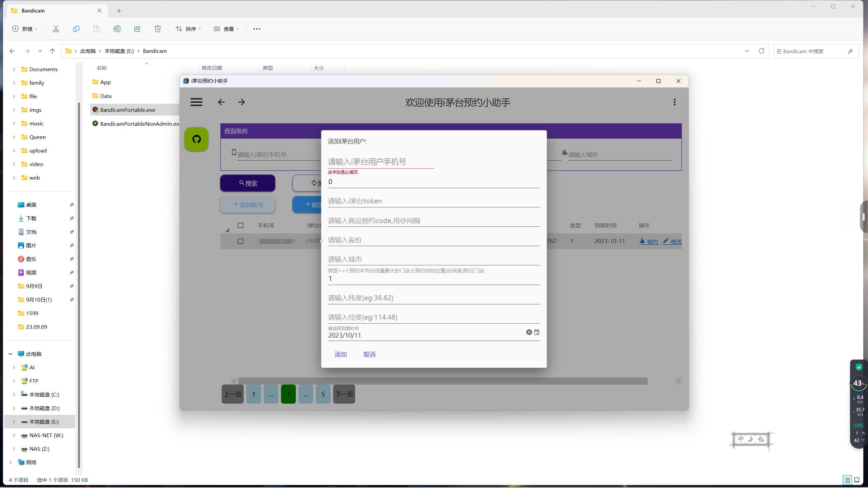Click the 添加账号 add account button

pyautogui.click(x=248, y=205)
